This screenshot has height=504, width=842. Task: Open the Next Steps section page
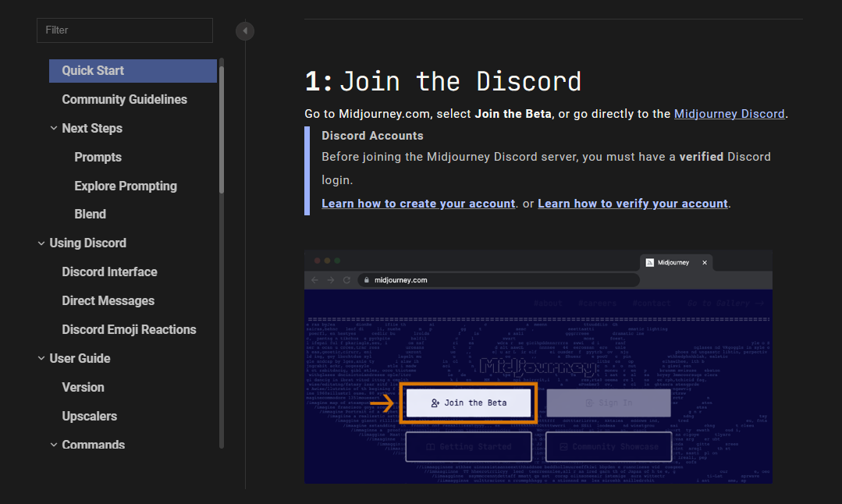tap(92, 128)
